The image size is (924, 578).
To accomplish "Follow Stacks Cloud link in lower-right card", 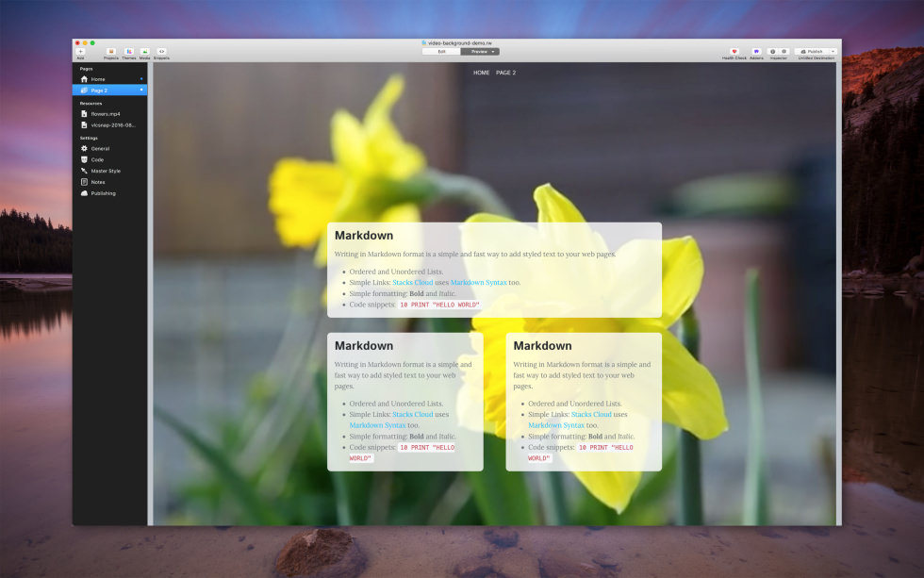I will click(591, 415).
